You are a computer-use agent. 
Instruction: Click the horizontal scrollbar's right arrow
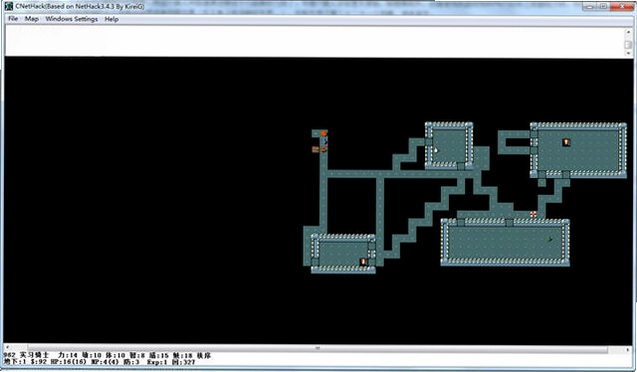pyautogui.click(x=628, y=348)
